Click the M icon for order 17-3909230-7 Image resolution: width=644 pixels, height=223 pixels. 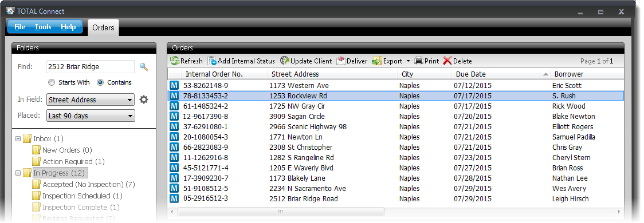pyautogui.click(x=174, y=178)
